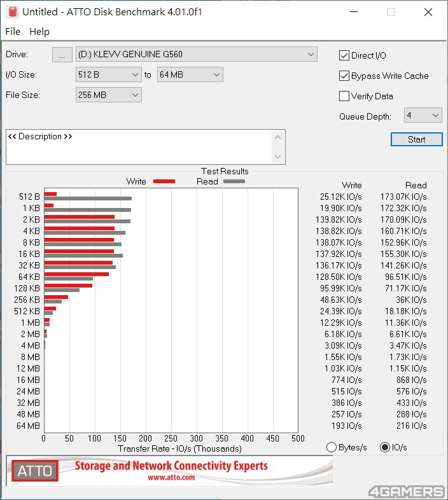
Task: Expand the Drive selection dropdown
Action: tap(197, 55)
